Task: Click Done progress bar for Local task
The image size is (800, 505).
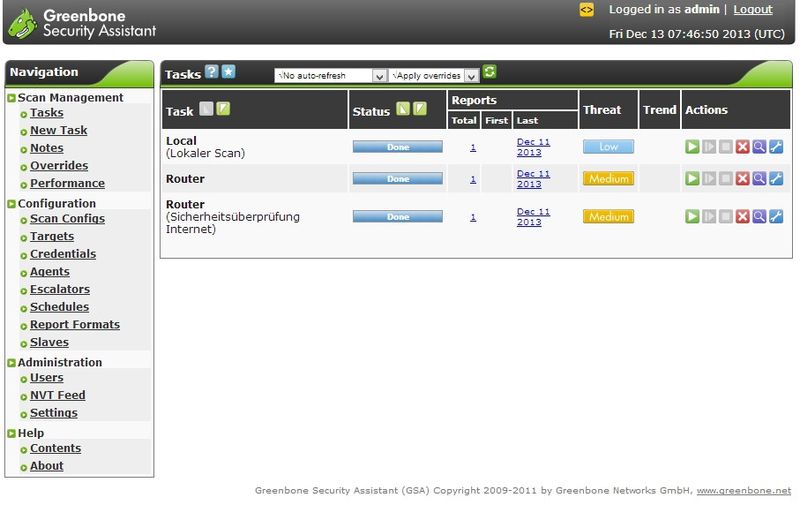Action: [397, 147]
